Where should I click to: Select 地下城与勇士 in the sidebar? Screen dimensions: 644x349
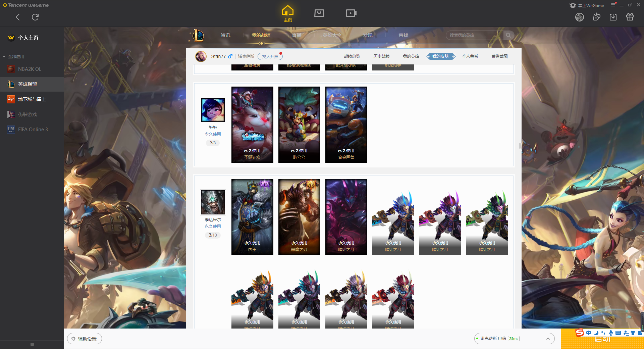click(x=32, y=99)
